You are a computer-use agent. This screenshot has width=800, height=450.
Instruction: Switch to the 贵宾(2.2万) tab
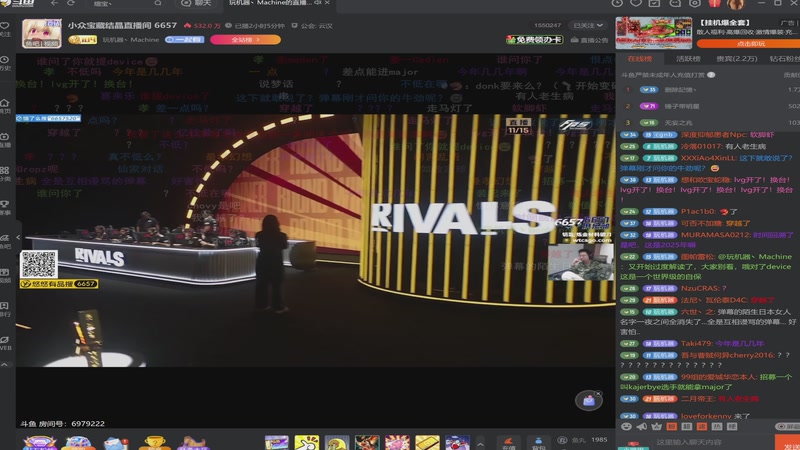pyautogui.click(x=736, y=59)
